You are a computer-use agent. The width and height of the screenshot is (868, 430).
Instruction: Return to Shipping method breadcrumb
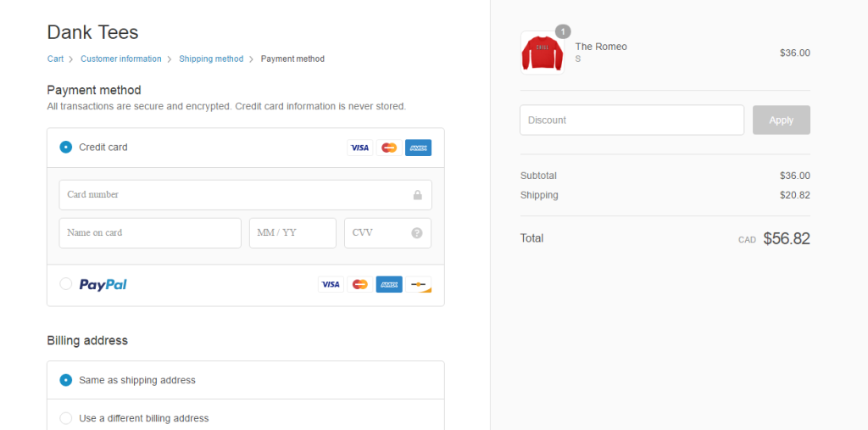coord(211,59)
